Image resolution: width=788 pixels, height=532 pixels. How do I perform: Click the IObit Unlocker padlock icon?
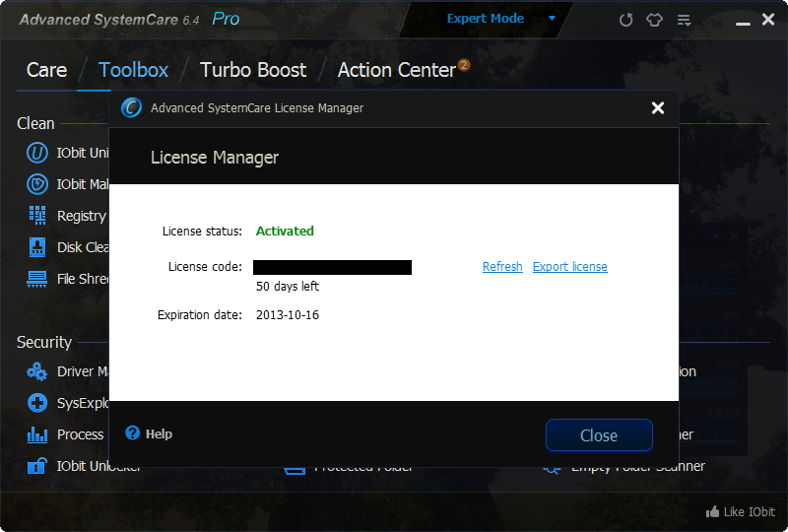click(37, 466)
